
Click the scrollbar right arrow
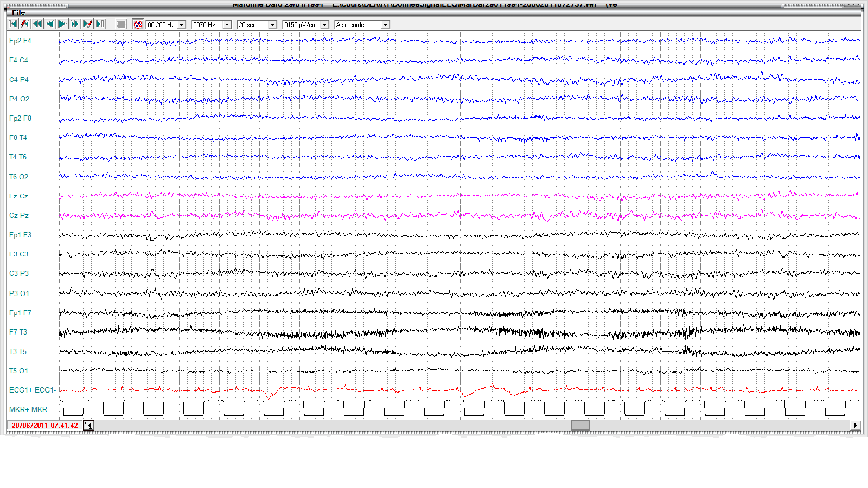tap(856, 426)
